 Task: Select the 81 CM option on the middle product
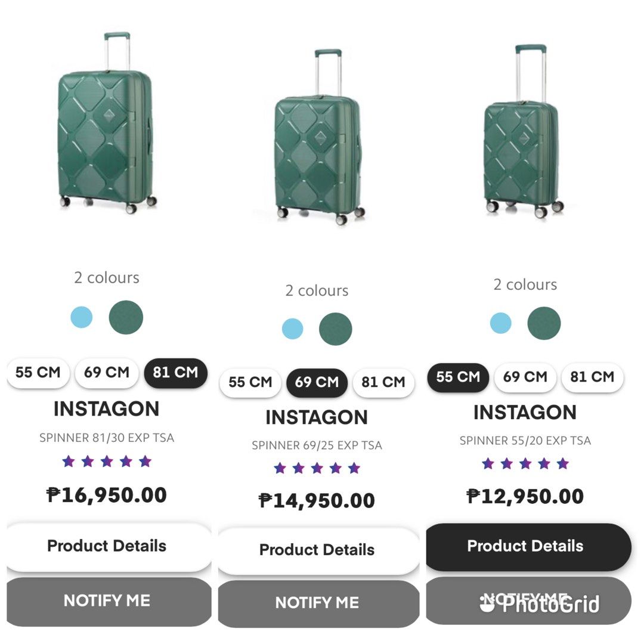pos(383,383)
